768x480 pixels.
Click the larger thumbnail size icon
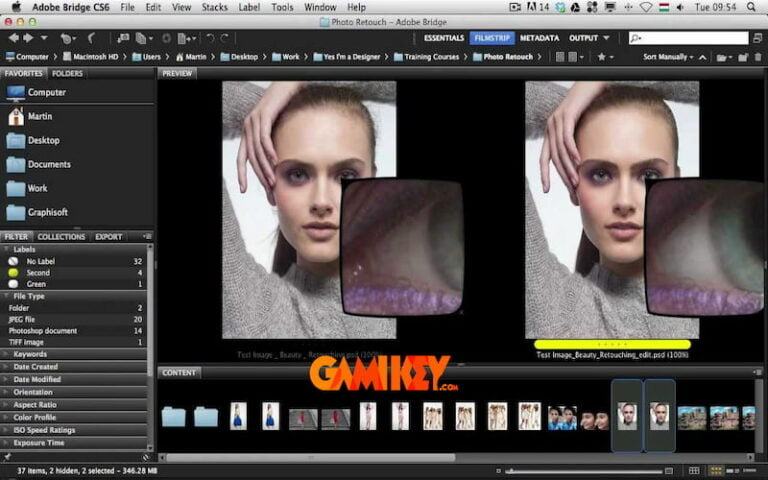point(669,471)
